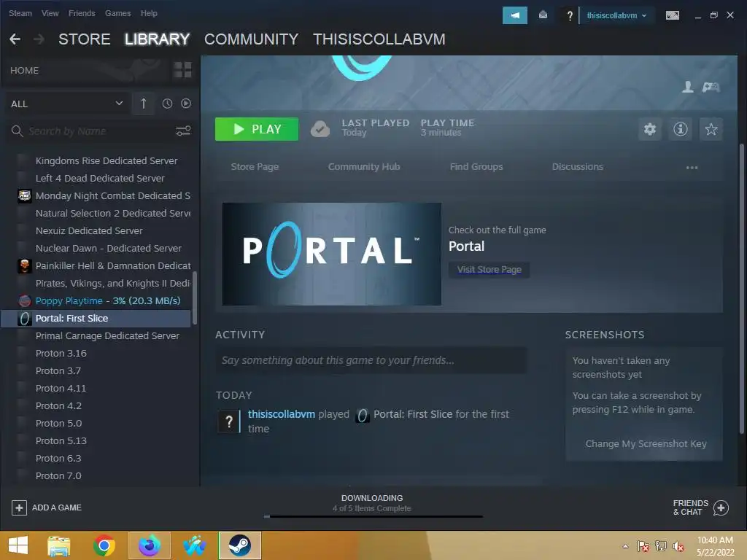
Task: Show hidden system tray icons
Action: (x=625, y=546)
